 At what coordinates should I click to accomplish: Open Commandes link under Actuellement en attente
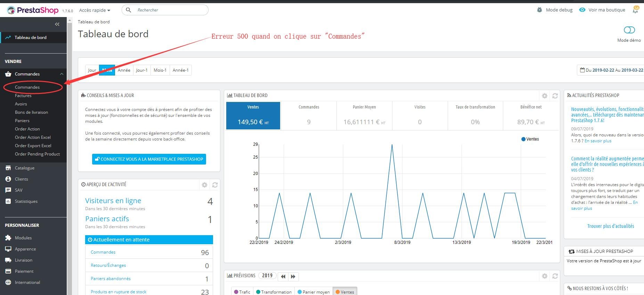pyautogui.click(x=103, y=252)
